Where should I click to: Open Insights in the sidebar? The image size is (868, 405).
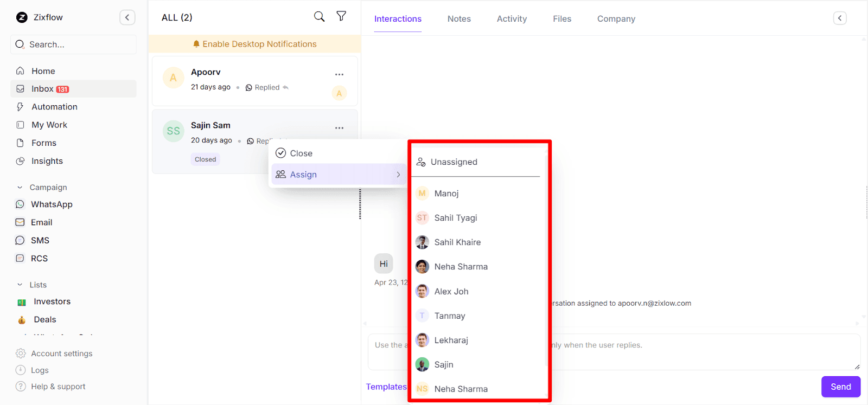(x=73, y=161)
